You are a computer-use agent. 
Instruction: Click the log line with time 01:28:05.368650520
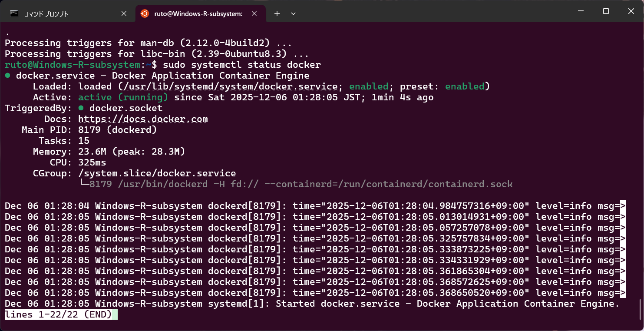[x=315, y=293]
